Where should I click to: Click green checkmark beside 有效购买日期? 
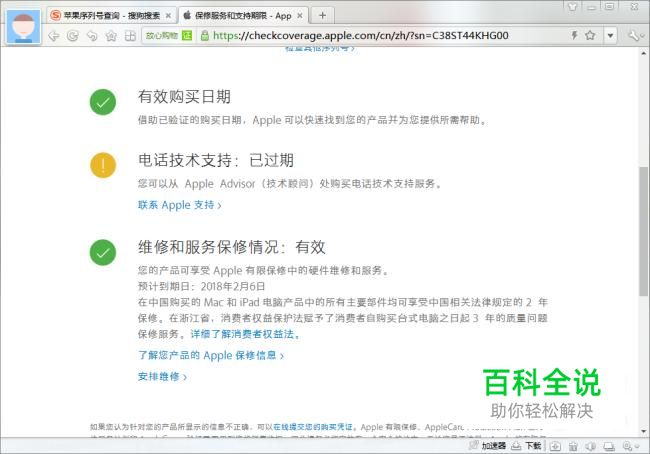pyautogui.click(x=103, y=102)
